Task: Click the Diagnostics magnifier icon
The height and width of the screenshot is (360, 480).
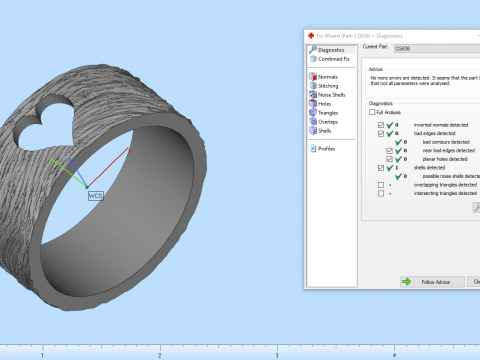Action: (x=313, y=50)
